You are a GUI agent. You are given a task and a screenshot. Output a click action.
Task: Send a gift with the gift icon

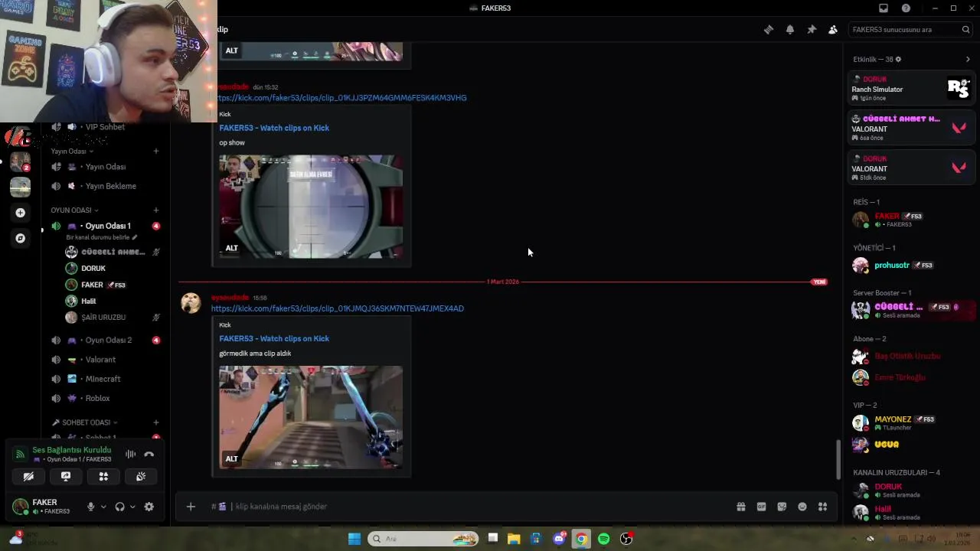(x=741, y=507)
